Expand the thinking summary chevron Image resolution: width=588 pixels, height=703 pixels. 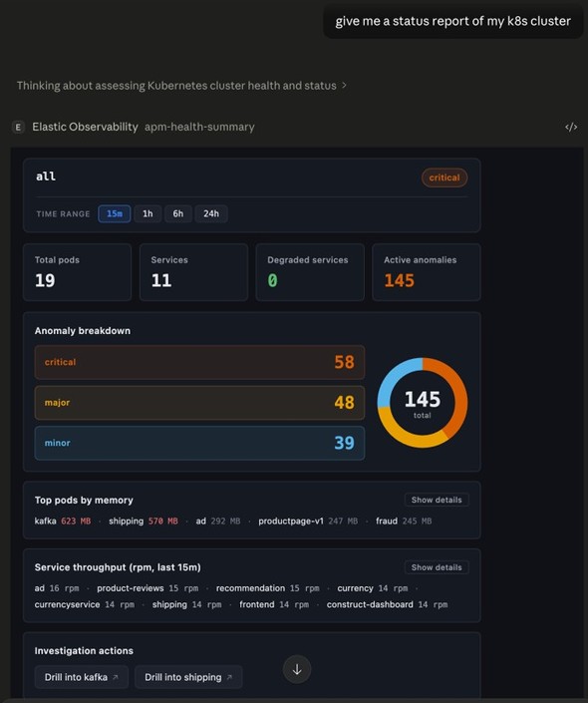[344, 85]
